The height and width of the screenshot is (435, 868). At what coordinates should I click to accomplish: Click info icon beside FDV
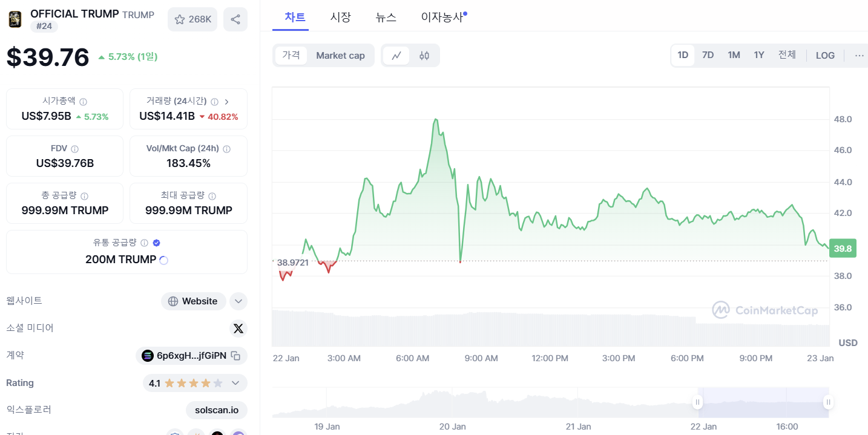pos(74,149)
